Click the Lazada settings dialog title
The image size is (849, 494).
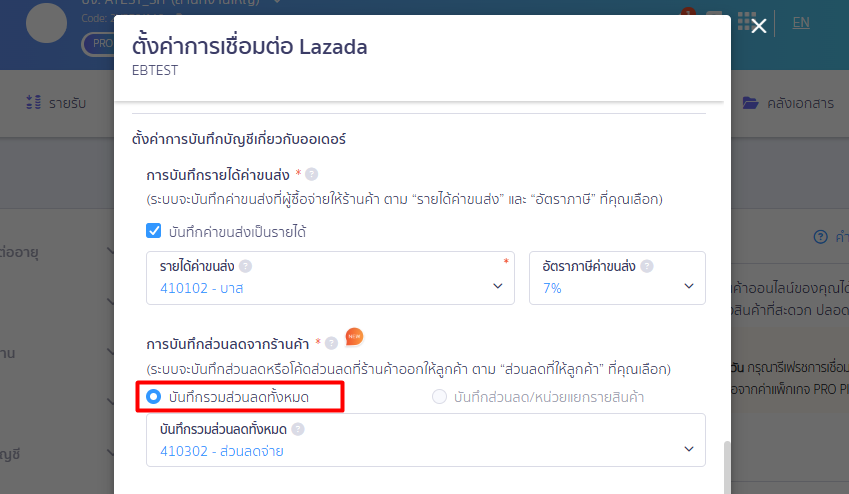(x=250, y=46)
